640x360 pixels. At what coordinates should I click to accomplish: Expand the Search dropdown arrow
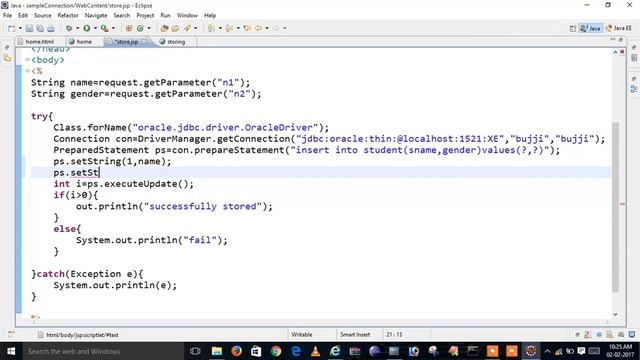click(196, 28)
